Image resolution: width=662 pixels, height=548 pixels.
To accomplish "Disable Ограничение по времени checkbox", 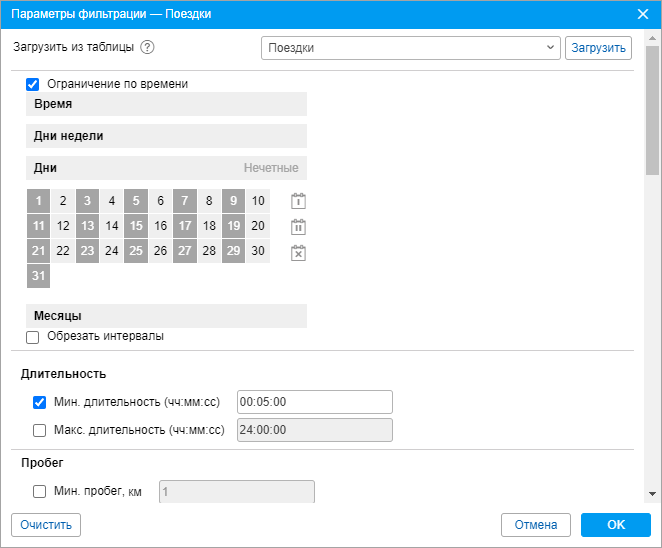I will (x=33, y=85).
